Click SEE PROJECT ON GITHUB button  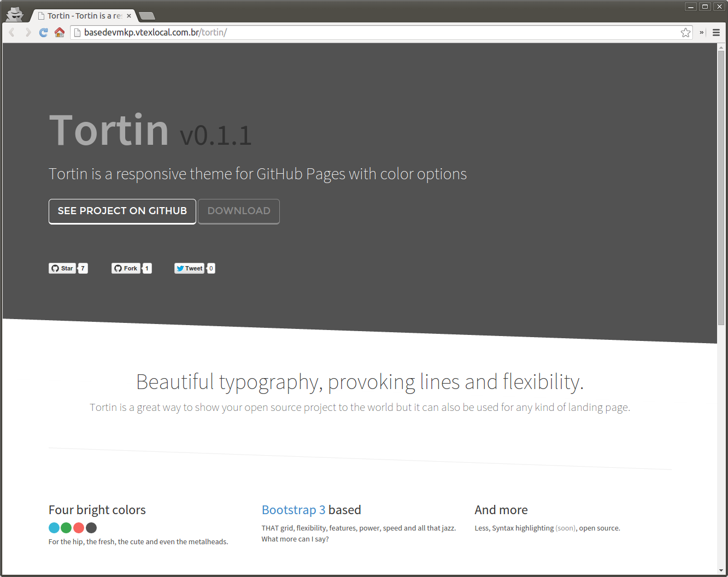pos(122,211)
